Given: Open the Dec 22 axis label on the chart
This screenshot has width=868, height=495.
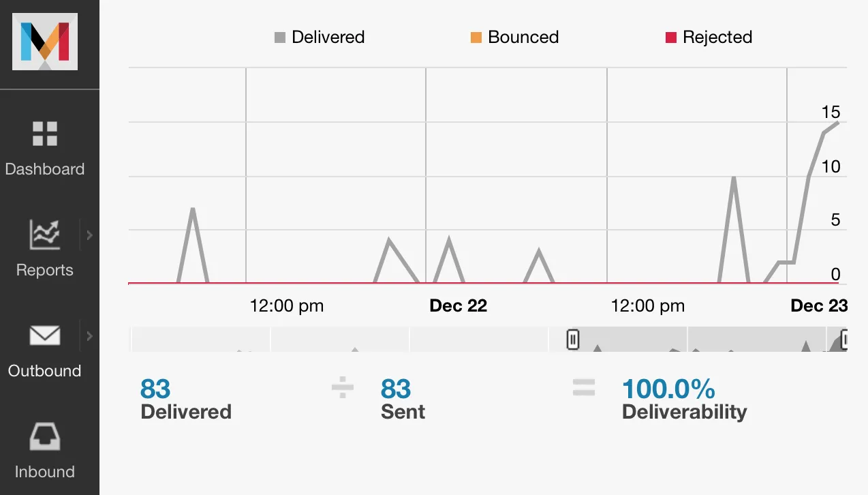Looking at the screenshot, I should pos(458,305).
